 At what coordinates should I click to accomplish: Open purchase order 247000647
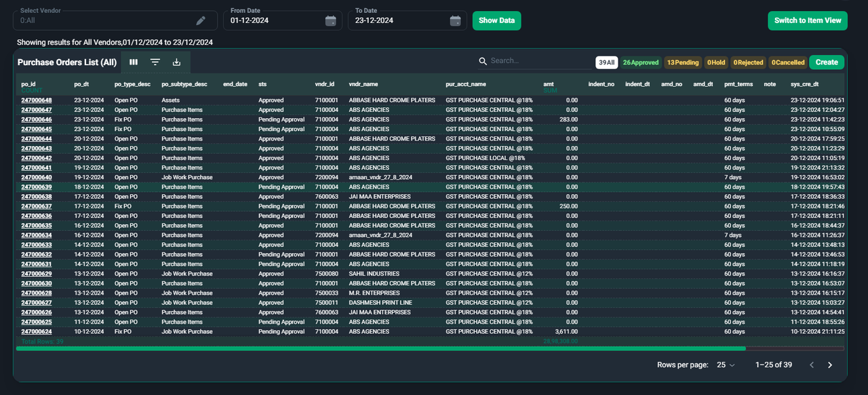[x=37, y=110]
